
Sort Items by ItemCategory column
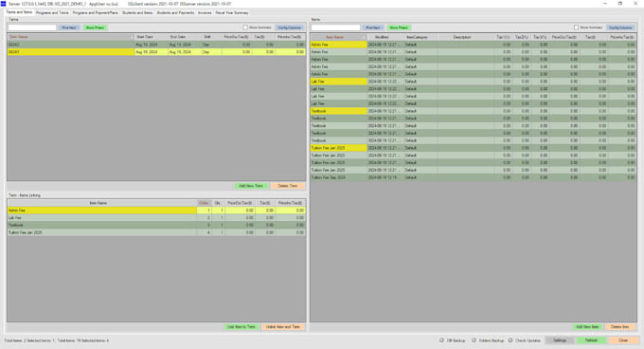coord(420,37)
